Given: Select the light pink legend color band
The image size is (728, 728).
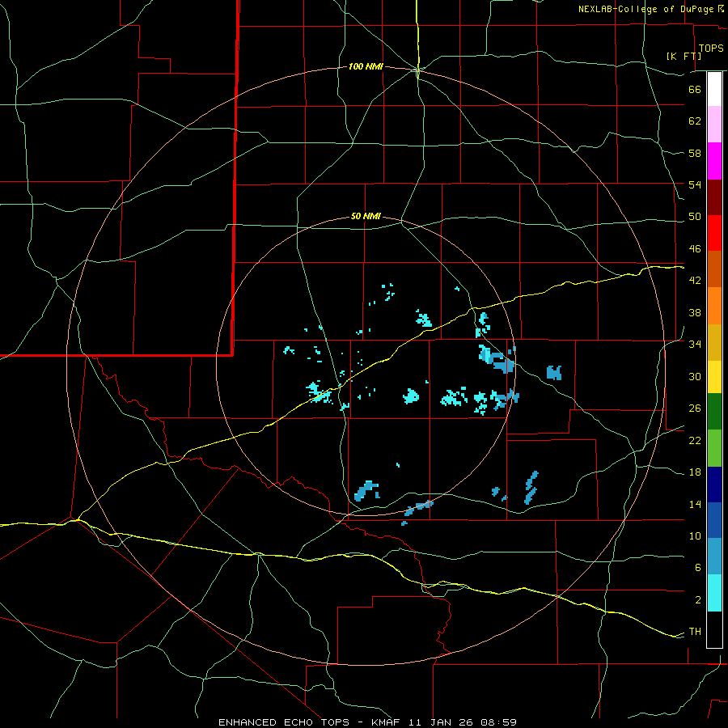Looking at the screenshot, I should pos(714,125).
